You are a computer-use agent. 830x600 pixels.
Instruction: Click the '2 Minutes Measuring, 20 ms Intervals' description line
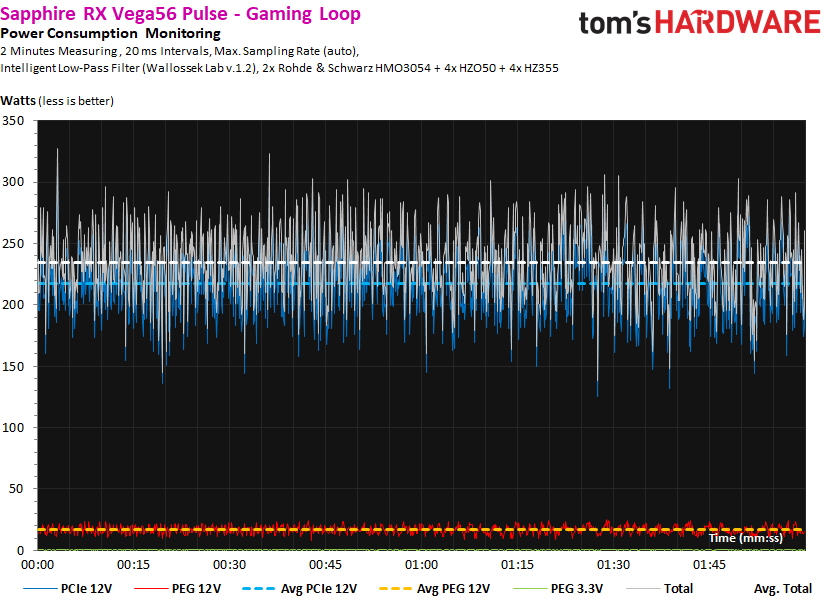[x=179, y=51]
